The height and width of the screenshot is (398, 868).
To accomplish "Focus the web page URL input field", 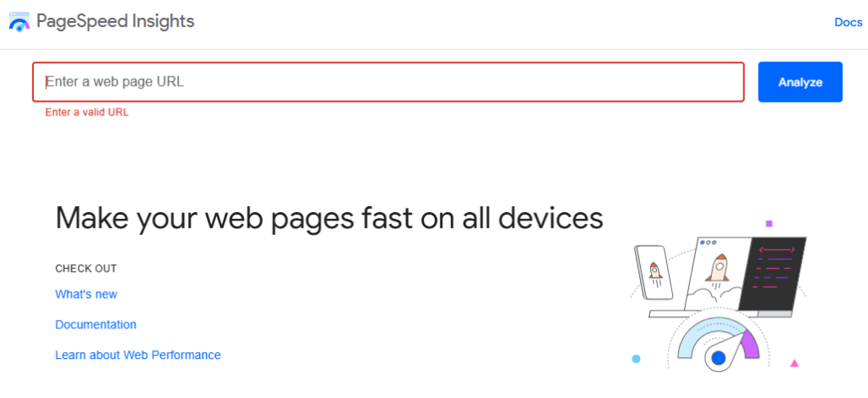I will click(388, 82).
